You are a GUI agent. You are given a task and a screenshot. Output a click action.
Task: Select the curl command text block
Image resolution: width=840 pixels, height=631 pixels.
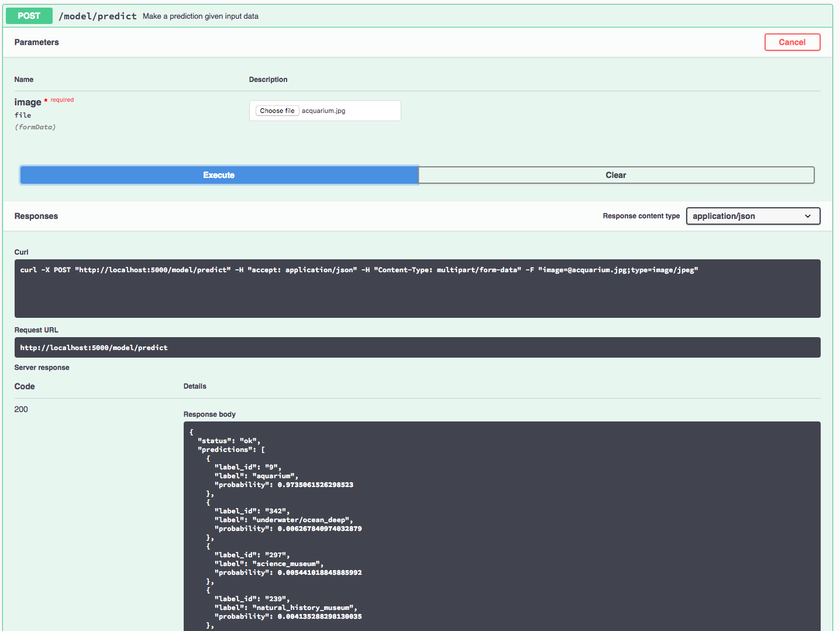(x=417, y=289)
